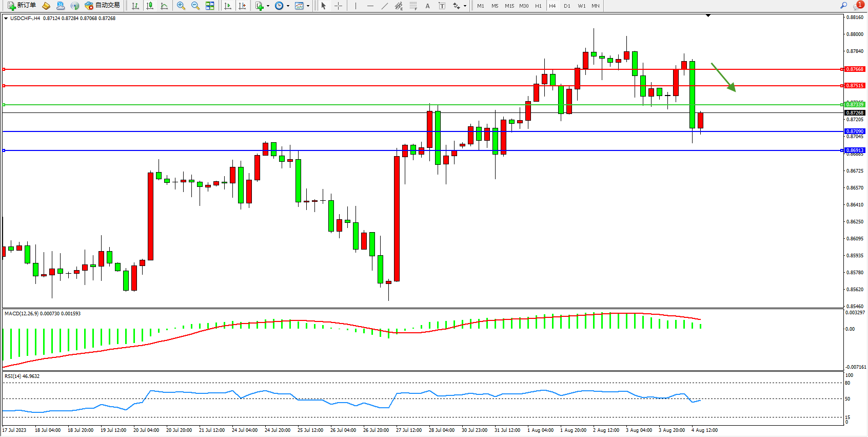The image size is (868, 437).
Task: Click the tile windows icon
Action: 210,6
